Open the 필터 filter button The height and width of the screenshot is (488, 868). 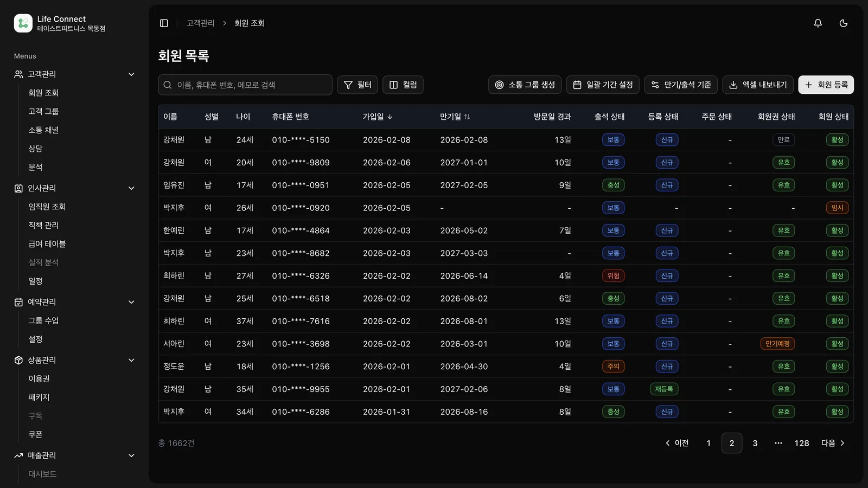point(358,85)
